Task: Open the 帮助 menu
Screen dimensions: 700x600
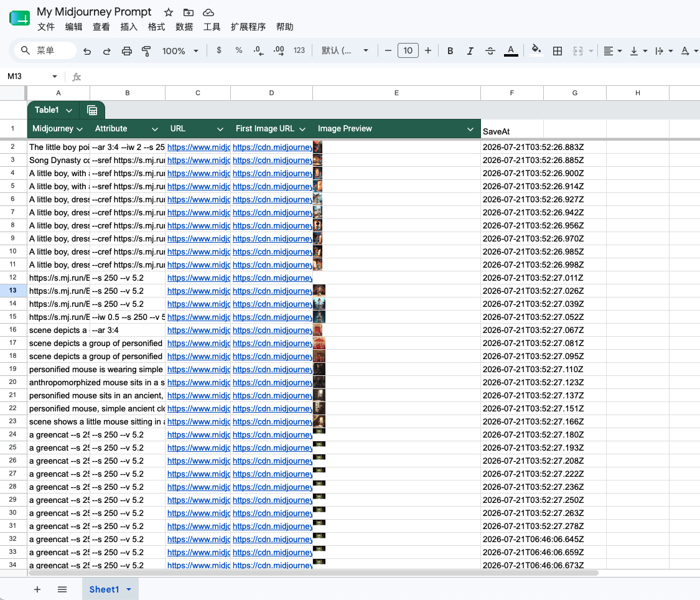Action: click(284, 27)
